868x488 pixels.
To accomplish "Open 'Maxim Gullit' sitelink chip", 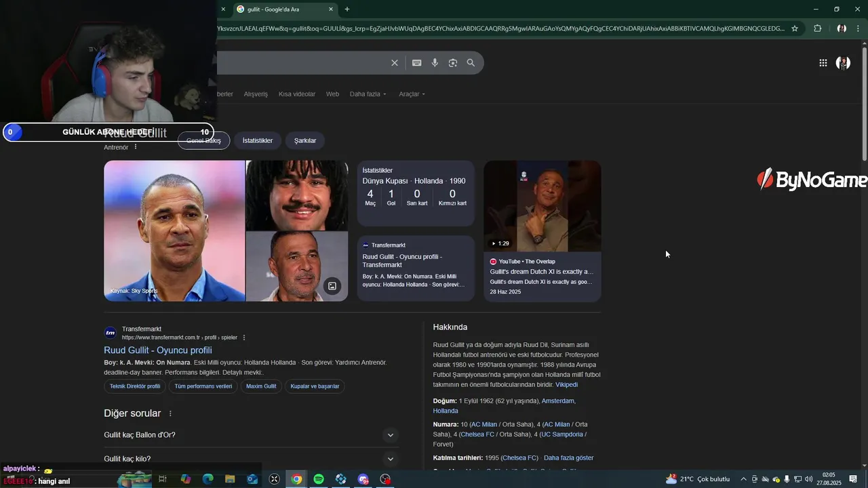I will (x=261, y=386).
